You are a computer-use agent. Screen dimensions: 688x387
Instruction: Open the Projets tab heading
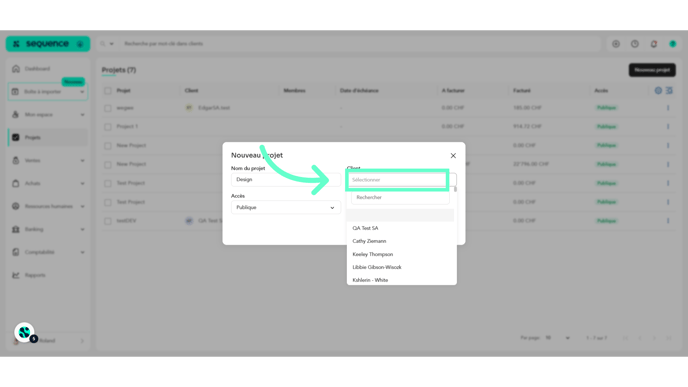click(x=119, y=70)
